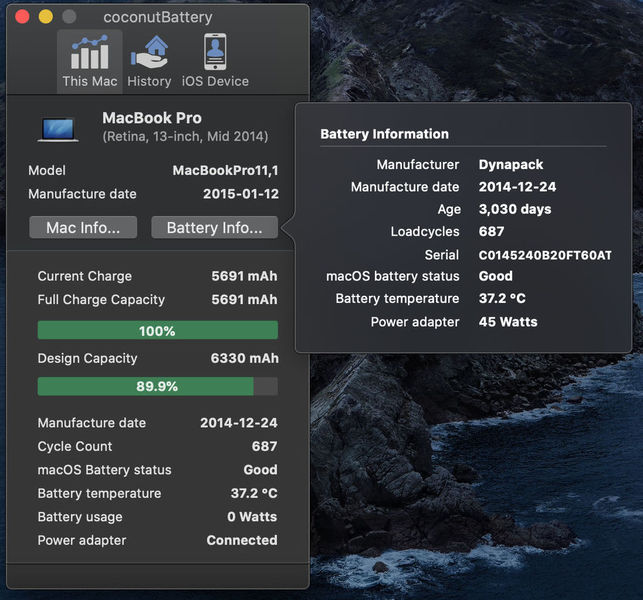The height and width of the screenshot is (600, 643).
Task: Open the History toolbar icon
Action: 149,53
